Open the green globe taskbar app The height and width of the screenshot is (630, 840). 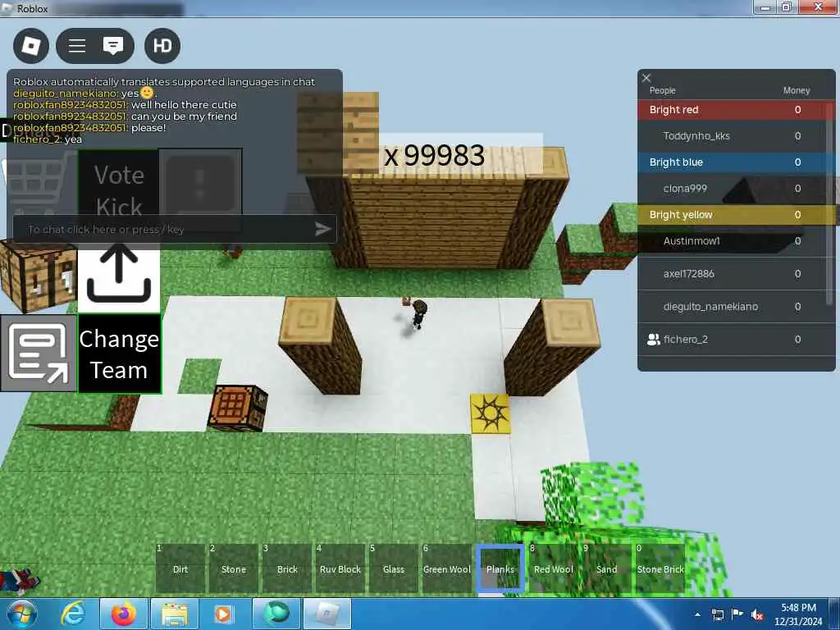(x=276, y=614)
